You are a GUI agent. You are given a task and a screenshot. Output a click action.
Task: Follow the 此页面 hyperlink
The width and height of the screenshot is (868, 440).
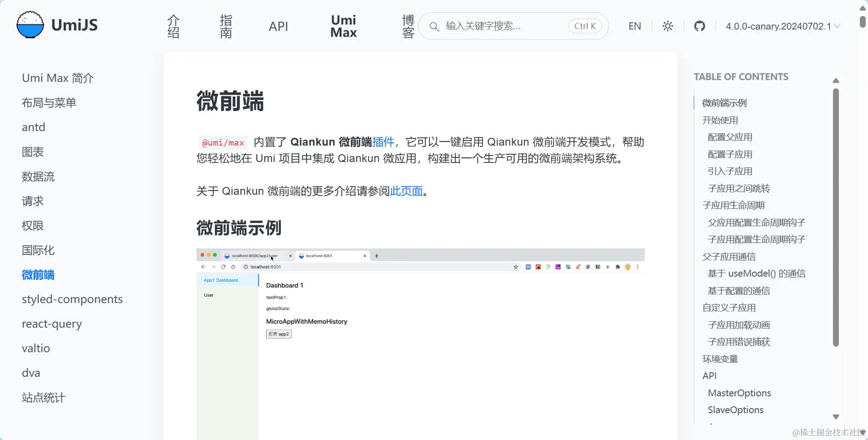[x=406, y=191]
